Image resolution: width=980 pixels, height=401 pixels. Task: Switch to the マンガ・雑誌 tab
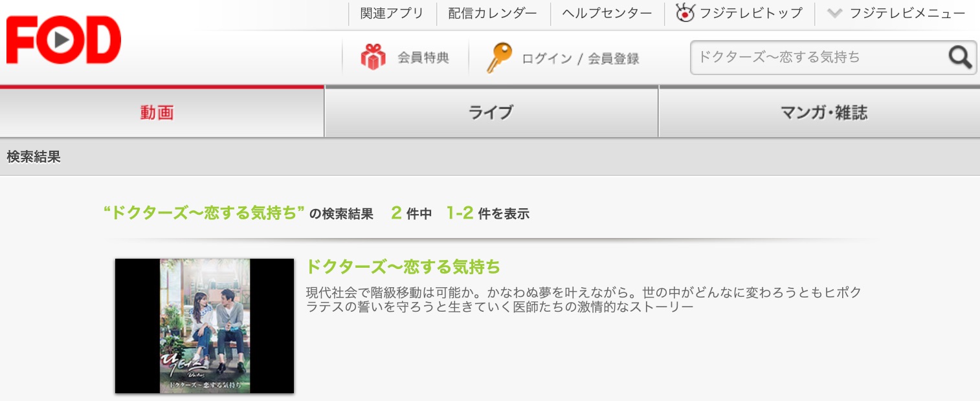coord(819,113)
